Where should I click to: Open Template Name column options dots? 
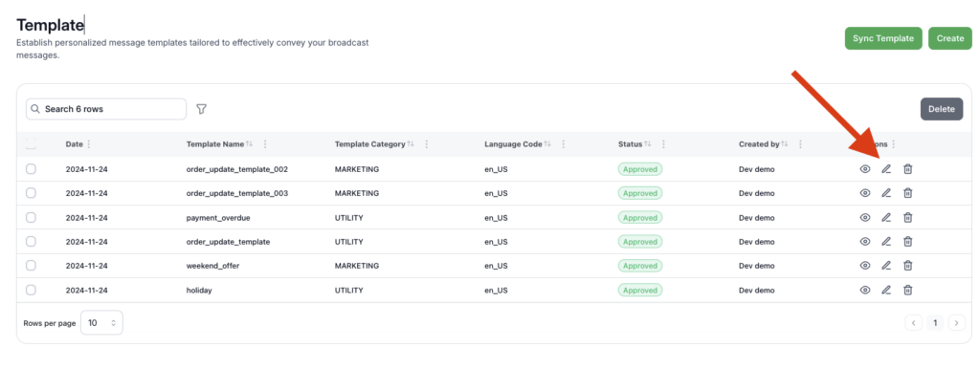265,144
